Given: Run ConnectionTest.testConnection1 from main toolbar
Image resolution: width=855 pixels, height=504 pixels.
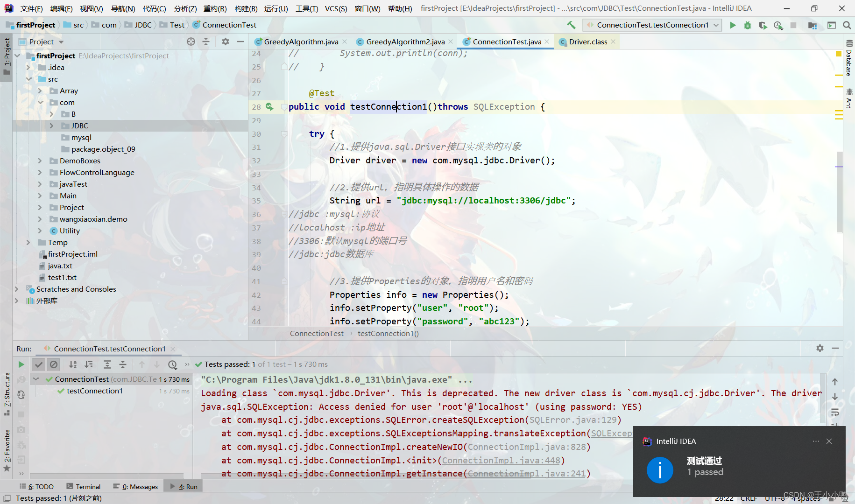Looking at the screenshot, I should [x=733, y=25].
